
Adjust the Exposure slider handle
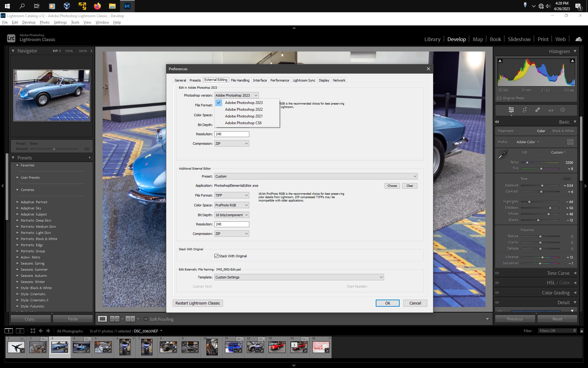pyautogui.click(x=542, y=186)
